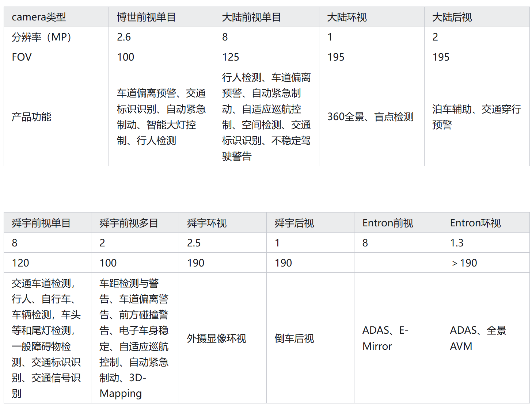Select the "分辨率（MP）" row label
This screenshot has width=532, height=406.
56,37
